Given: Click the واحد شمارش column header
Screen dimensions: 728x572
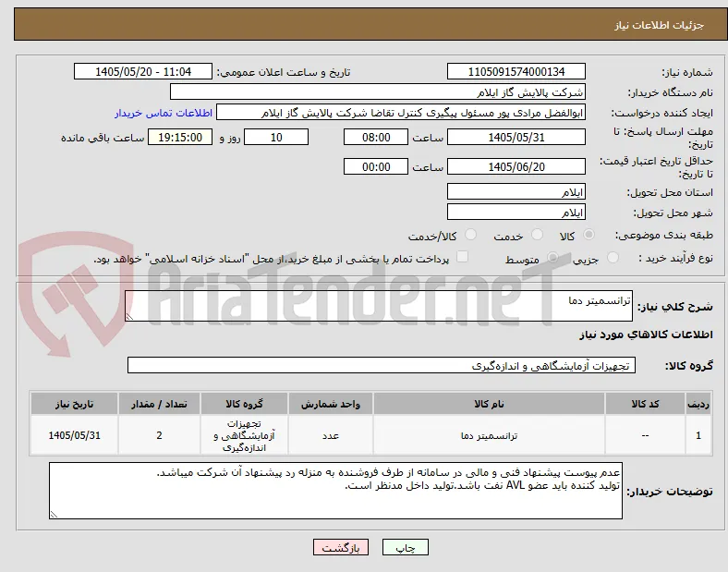Looking at the screenshot, I should click(x=331, y=404).
